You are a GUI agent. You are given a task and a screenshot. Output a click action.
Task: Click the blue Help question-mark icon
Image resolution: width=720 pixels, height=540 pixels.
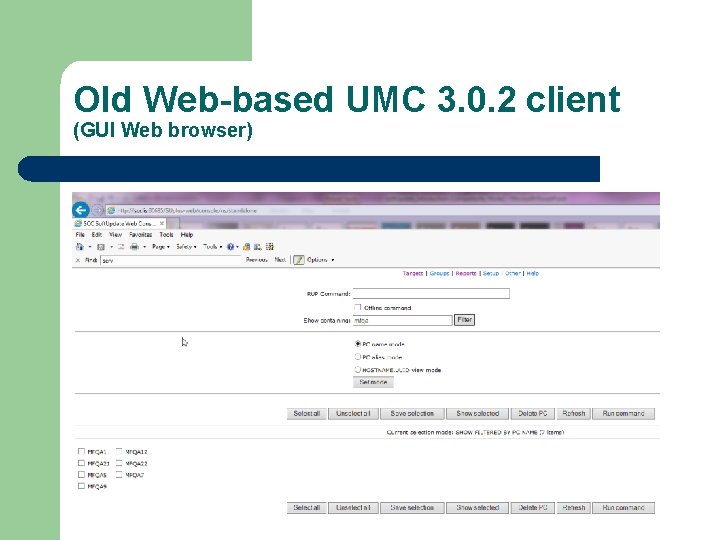231,247
